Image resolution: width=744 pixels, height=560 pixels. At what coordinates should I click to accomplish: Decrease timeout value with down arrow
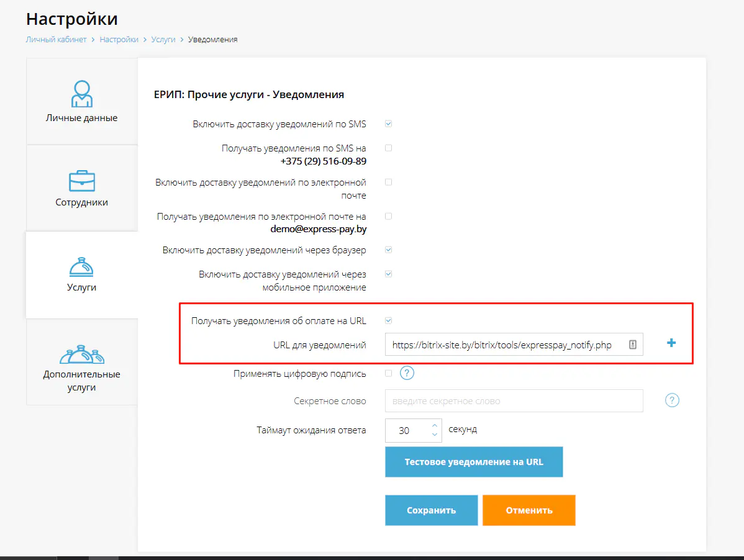coord(435,435)
